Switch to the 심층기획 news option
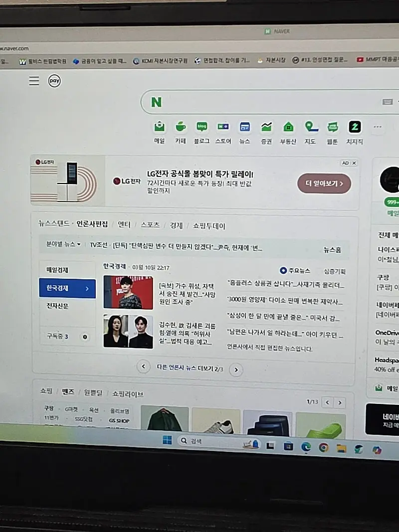Screen dimensions: 399x532 pos(334,271)
